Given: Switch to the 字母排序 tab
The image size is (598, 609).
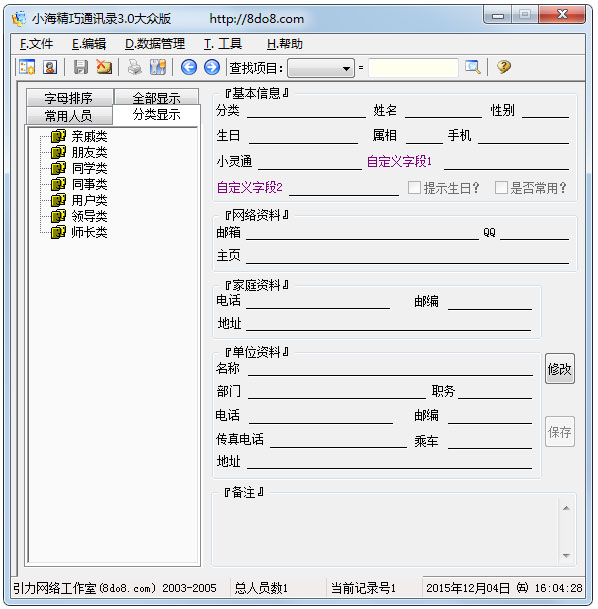Looking at the screenshot, I should click(x=69, y=97).
